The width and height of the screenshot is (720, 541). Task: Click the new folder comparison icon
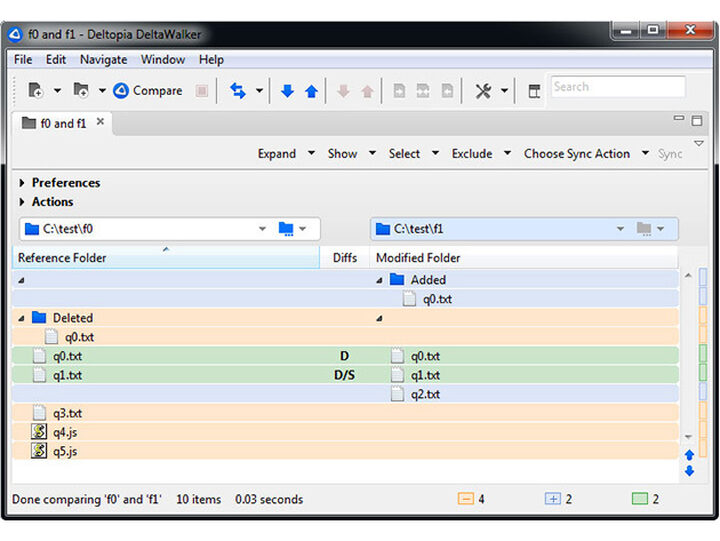point(80,91)
